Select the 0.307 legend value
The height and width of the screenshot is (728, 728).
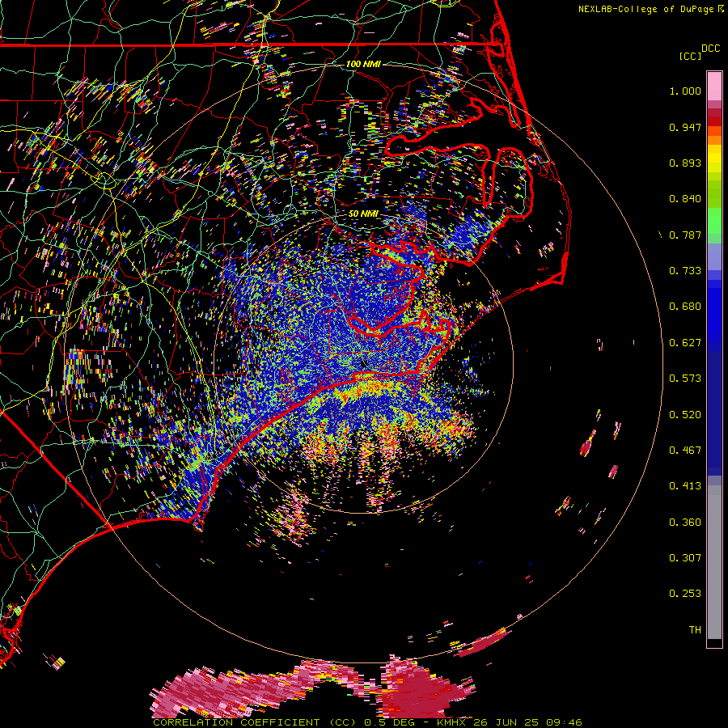tap(685, 558)
